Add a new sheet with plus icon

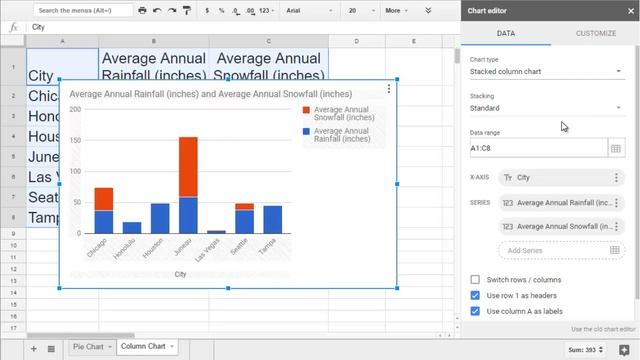(x=34, y=349)
